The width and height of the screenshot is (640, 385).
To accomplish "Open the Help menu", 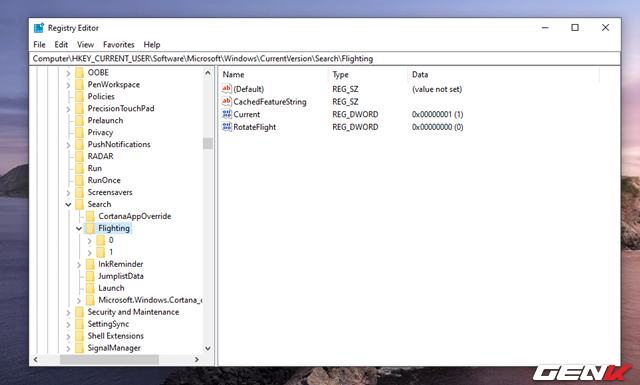I will click(x=152, y=45).
